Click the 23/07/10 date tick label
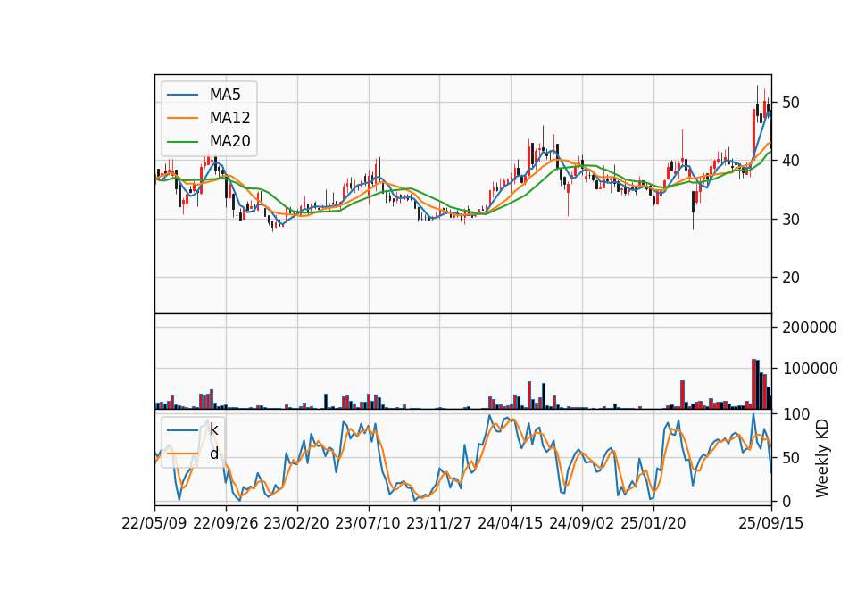Screen dimensions: 857x616 click(368, 523)
